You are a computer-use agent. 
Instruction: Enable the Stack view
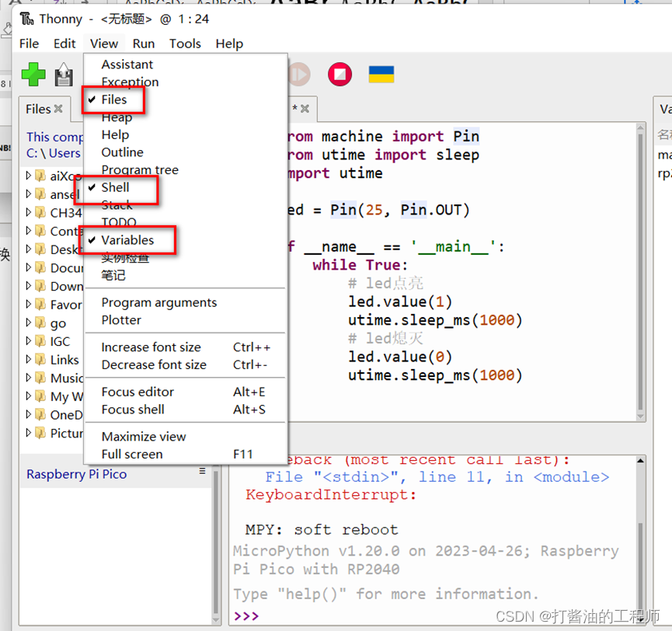pyautogui.click(x=117, y=205)
